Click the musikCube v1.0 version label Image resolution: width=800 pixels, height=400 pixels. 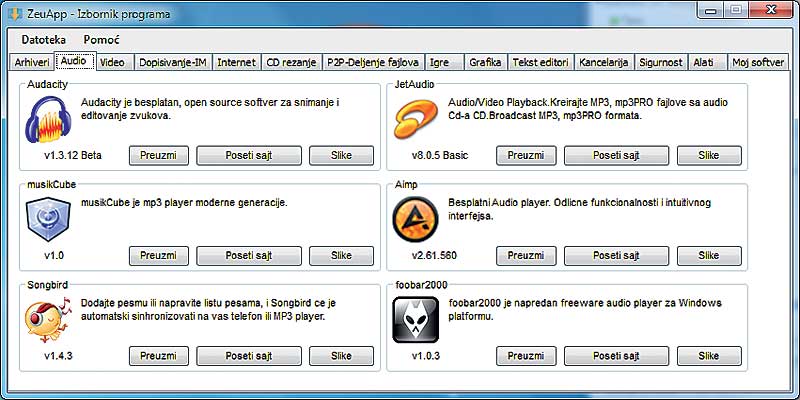(54, 255)
